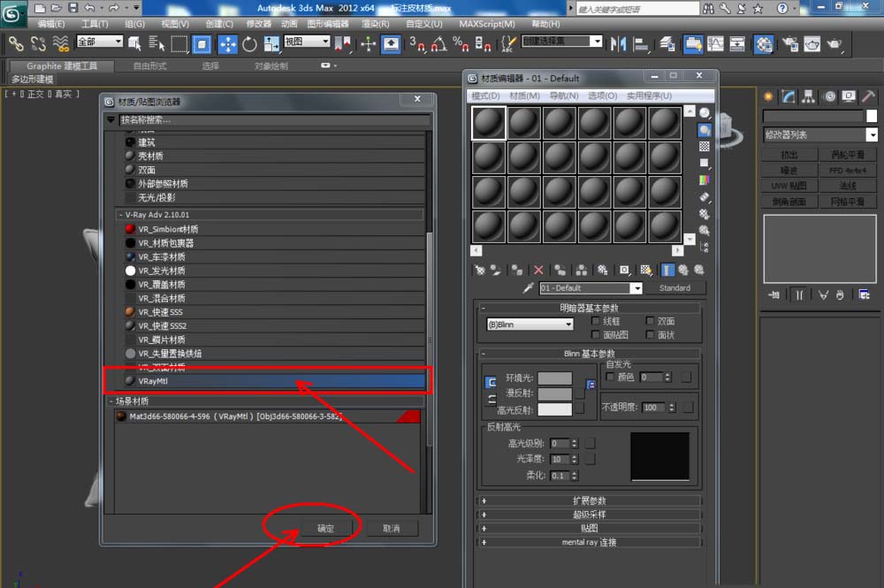Viewport: 884px width, 588px height.
Task: Toggle the Percent Snap icon
Action: pyautogui.click(x=461, y=44)
